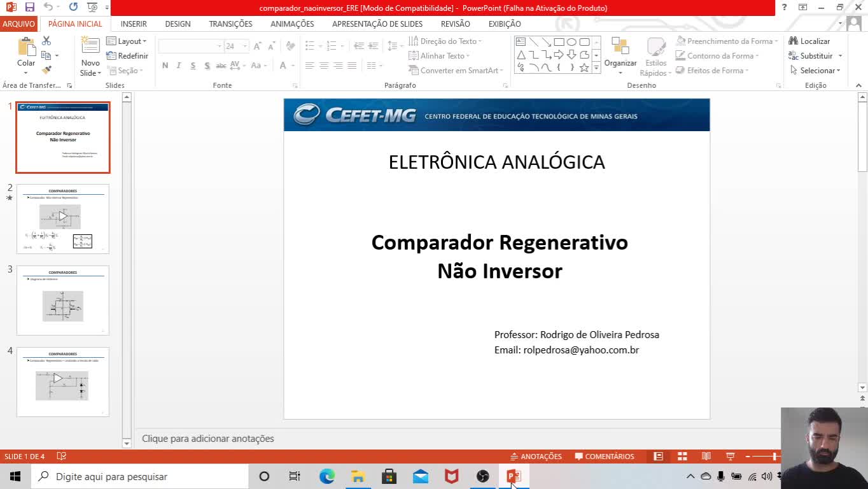Click the Undo arrow in title bar
The height and width of the screenshot is (489, 868).
(x=48, y=7)
